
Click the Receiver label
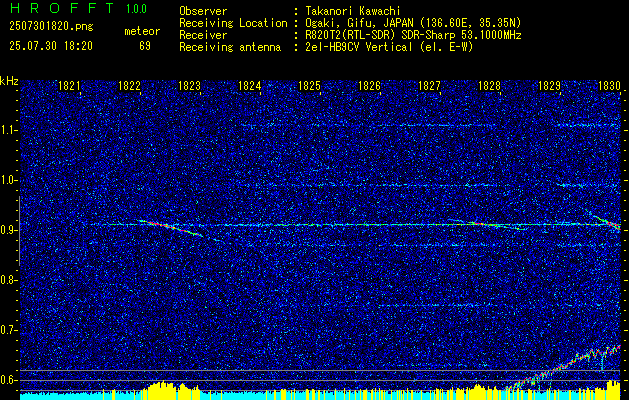(203, 35)
